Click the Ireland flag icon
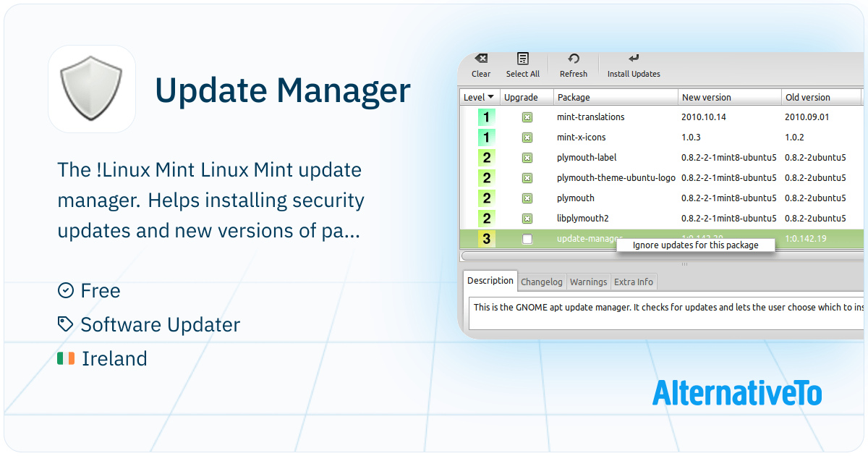 pos(66,358)
